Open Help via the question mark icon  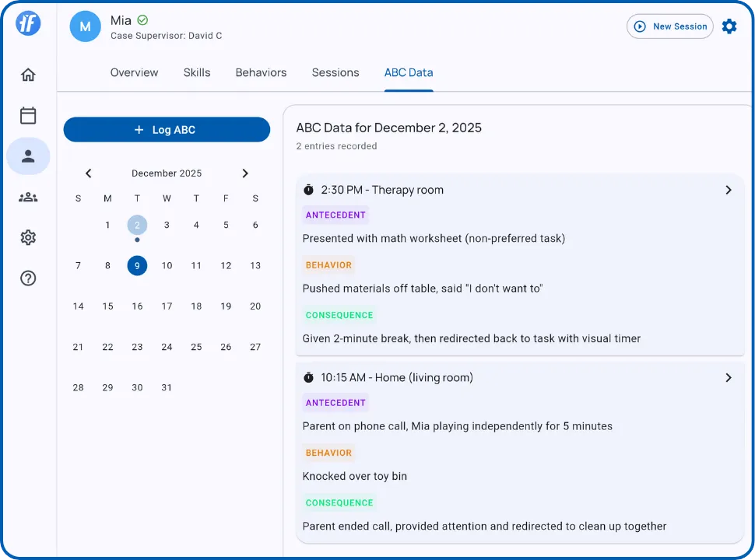pyautogui.click(x=28, y=278)
